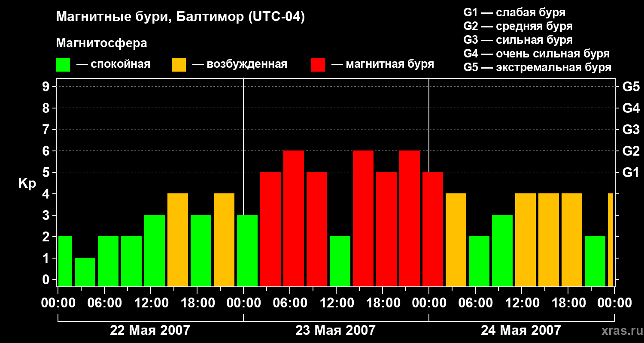Viewport: 644px width, 343px height.
Task: Select 23 May 03:00–06:00 red Kp 5 bar
Action: [x=270, y=229]
